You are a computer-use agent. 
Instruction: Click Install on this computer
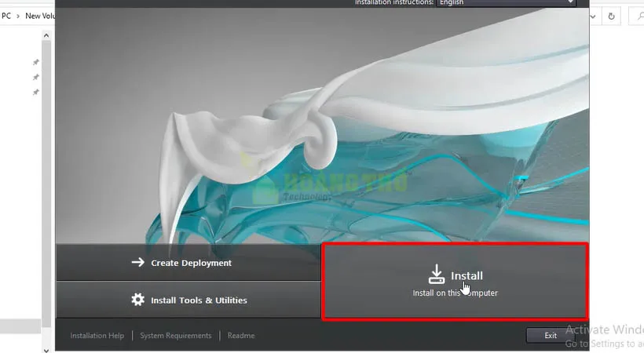click(x=455, y=282)
